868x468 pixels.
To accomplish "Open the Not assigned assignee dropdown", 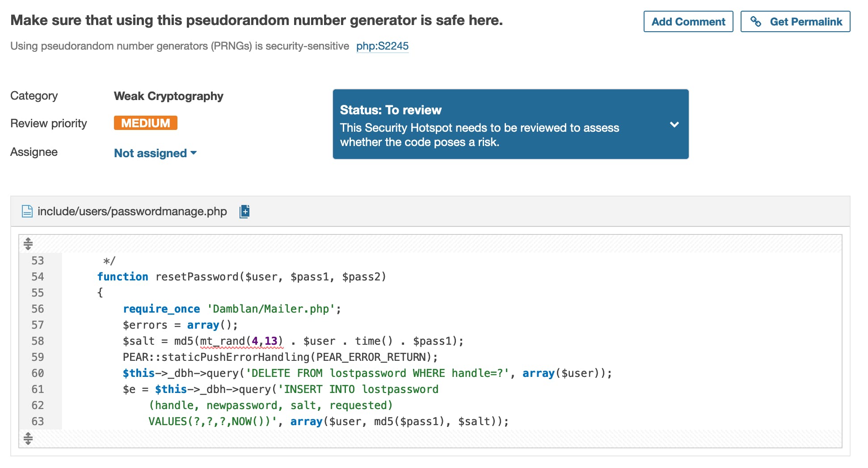I will 150,153.
